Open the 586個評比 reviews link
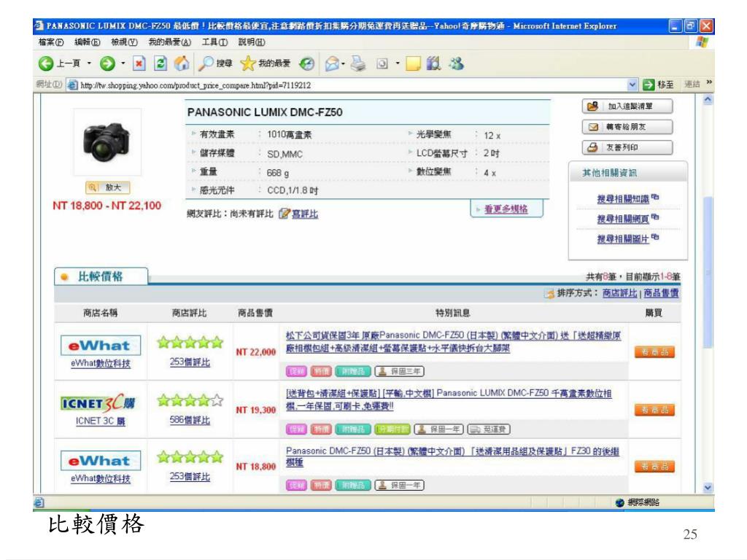 (190, 420)
